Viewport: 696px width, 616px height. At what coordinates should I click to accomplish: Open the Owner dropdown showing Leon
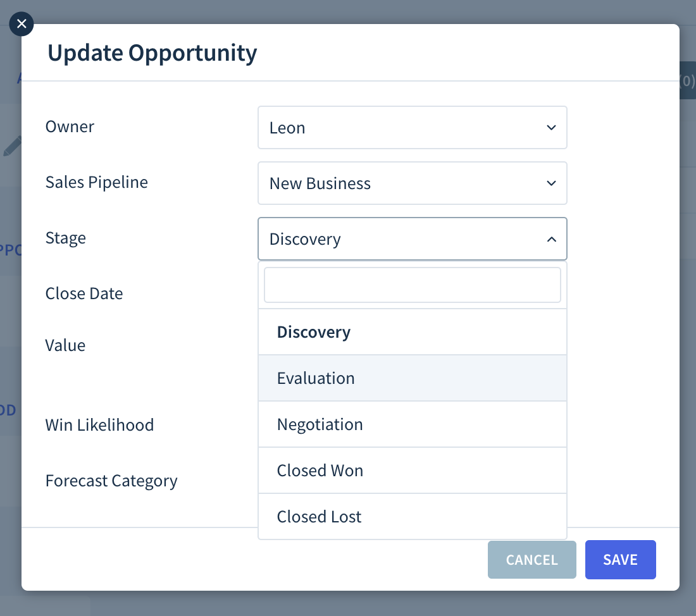tap(413, 128)
